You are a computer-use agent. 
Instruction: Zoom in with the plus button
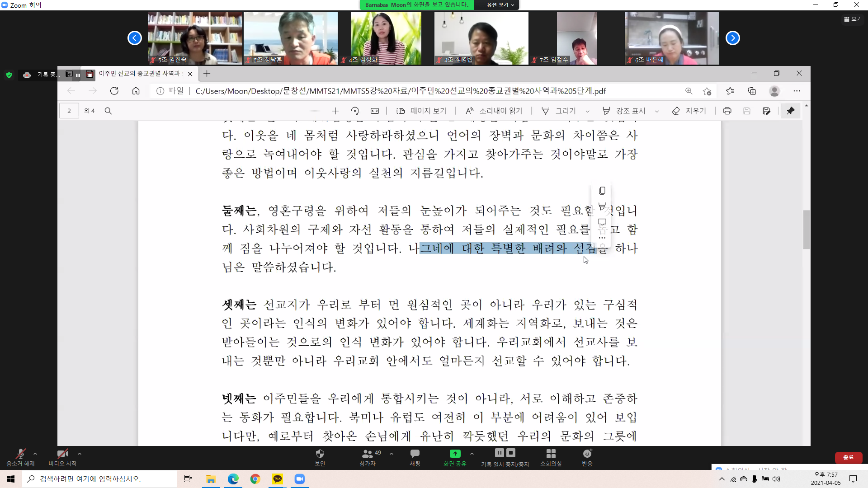[335, 111]
